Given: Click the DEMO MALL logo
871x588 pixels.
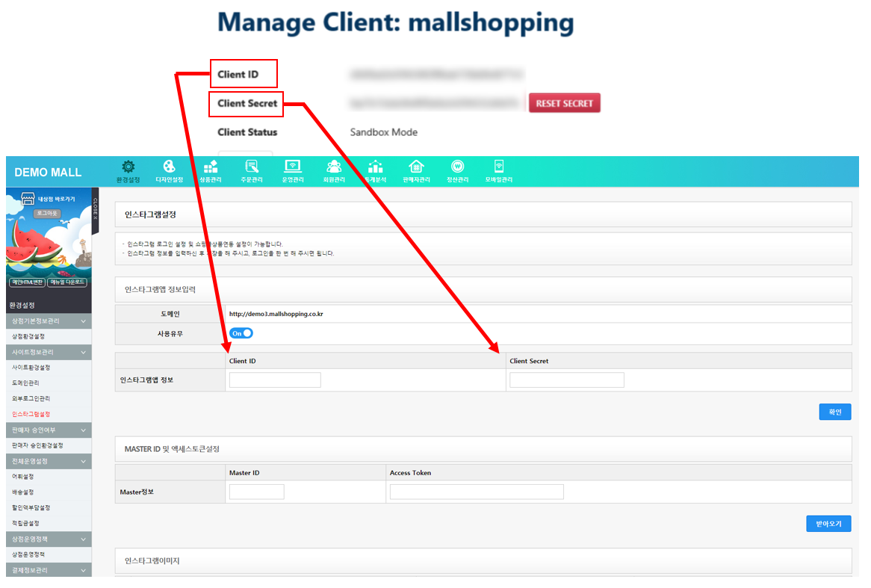Looking at the screenshot, I should click(48, 173).
